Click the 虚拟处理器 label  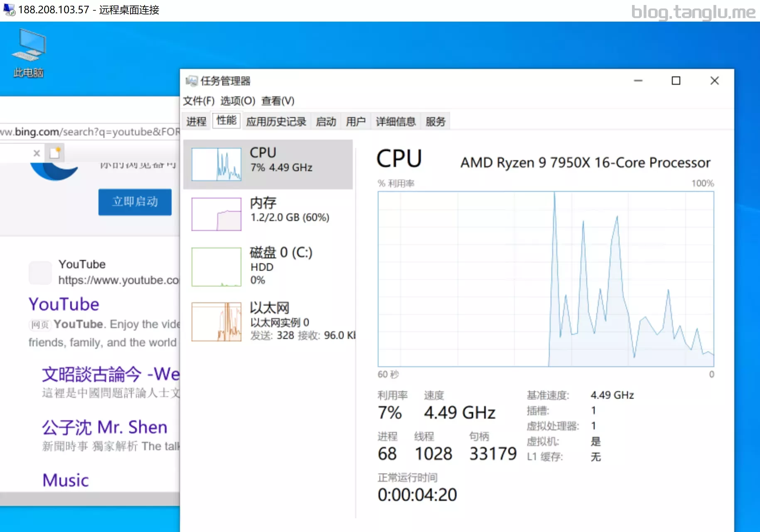pyautogui.click(x=553, y=426)
